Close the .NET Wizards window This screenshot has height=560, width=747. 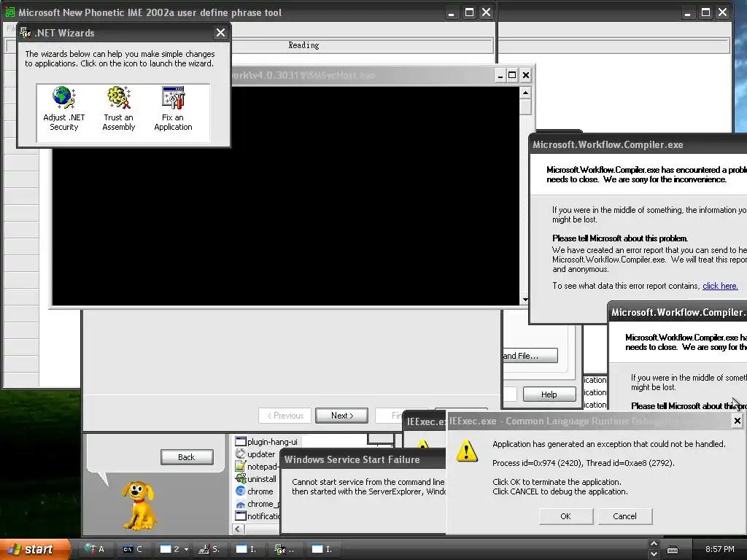220,33
